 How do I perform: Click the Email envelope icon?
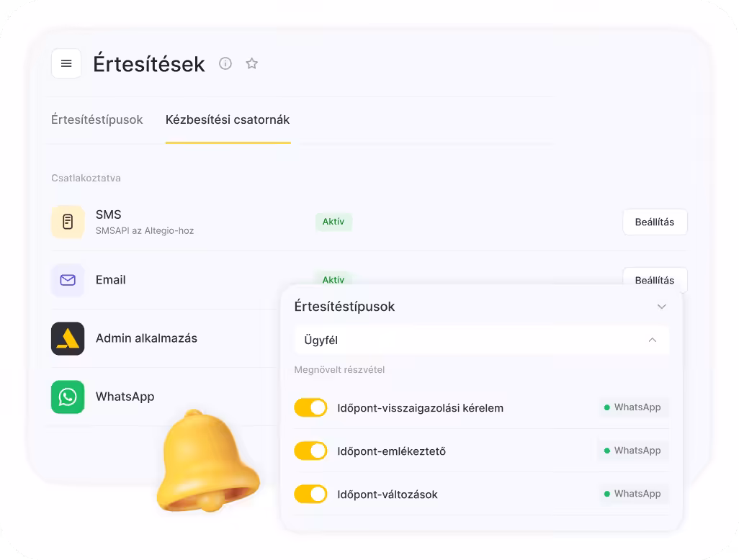point(68,280)
